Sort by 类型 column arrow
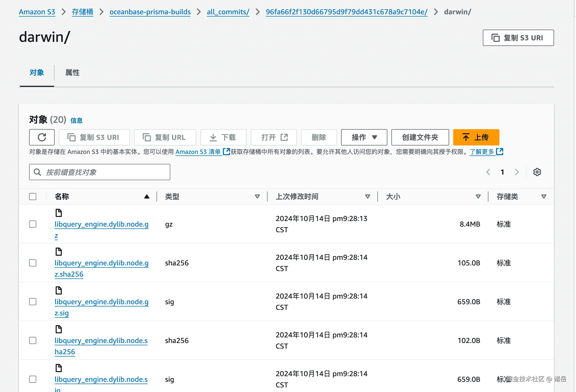 pyautogui.click(x=257, y=197)
